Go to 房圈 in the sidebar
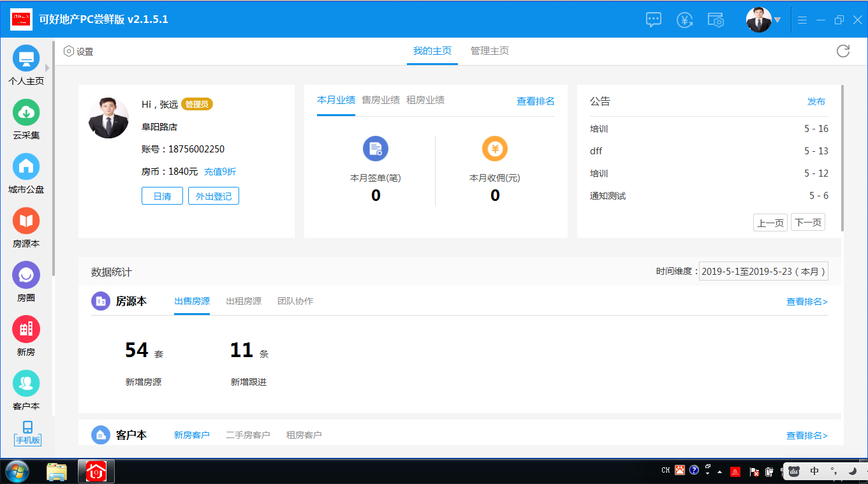This screenshot has height=484, width=868. pos(26,275)
